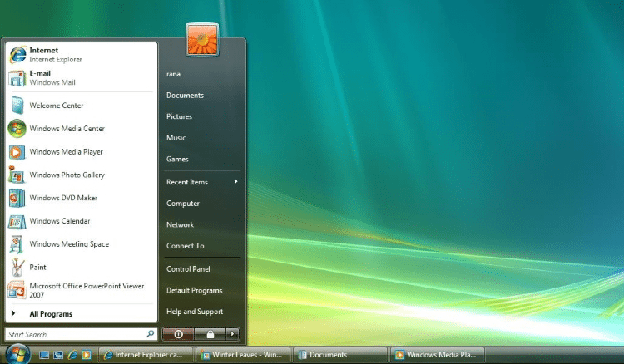Switch to Winter Leaves taskbar window
The image size is (624, 364).
(x=242, y=355)
